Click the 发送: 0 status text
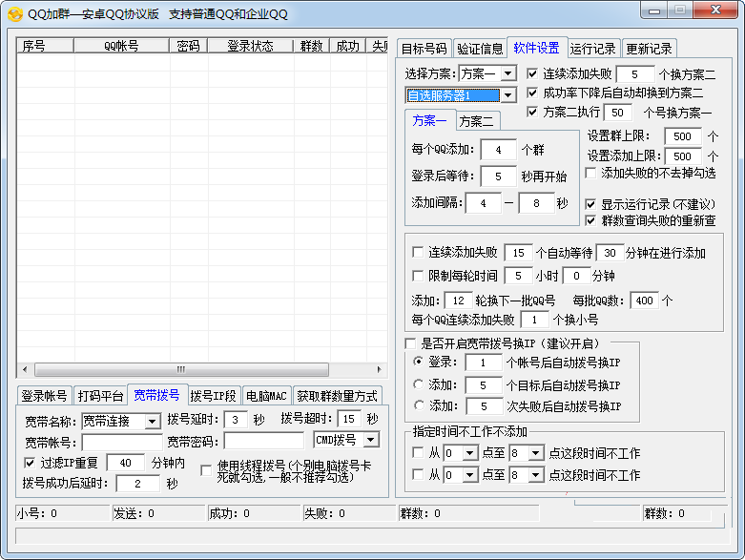This screenshot has height=560, width=745. pos(134,513)
